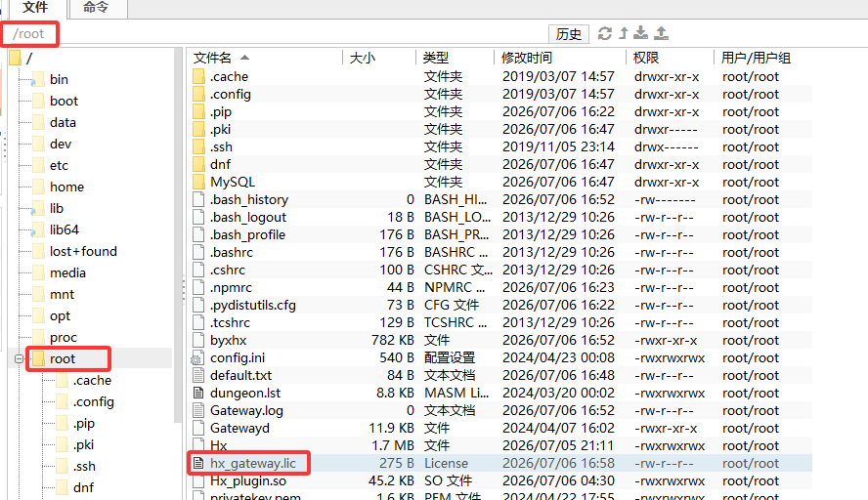
Task: Select the Hx_plugin.so file name
Action: (x=248, y=481)
